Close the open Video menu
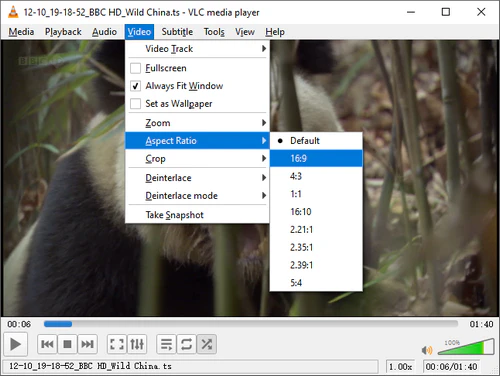500x376 pixels. click(139, 32)
